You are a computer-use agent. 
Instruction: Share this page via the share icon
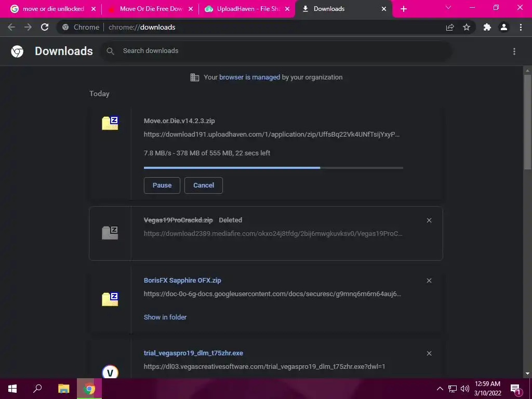(450, 27)
